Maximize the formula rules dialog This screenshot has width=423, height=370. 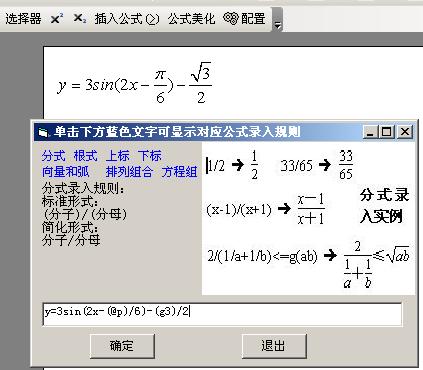point(387,132)
